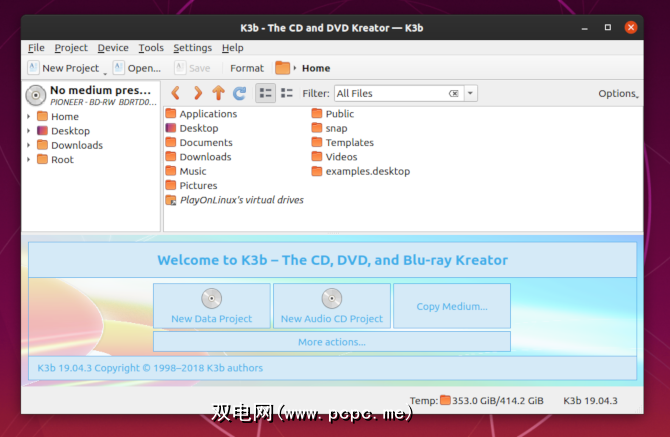Viewport: 670px width, 437px height.
Task: Select Home in the folder tree
Action: (65, 116)
